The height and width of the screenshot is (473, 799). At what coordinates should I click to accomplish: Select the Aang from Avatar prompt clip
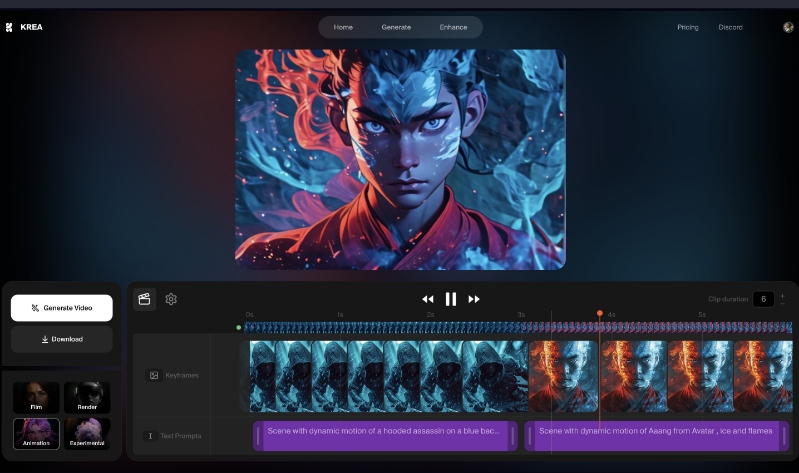click(x=657, y=436)
